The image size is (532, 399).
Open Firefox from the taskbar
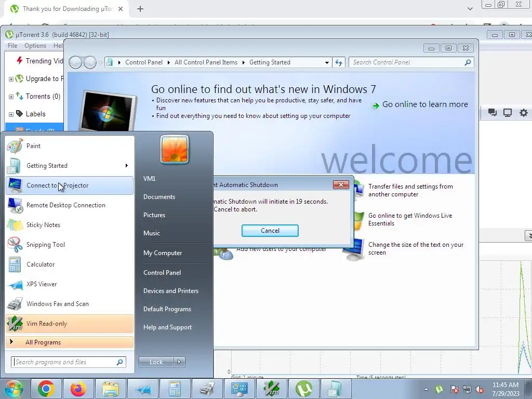[78, 389]
